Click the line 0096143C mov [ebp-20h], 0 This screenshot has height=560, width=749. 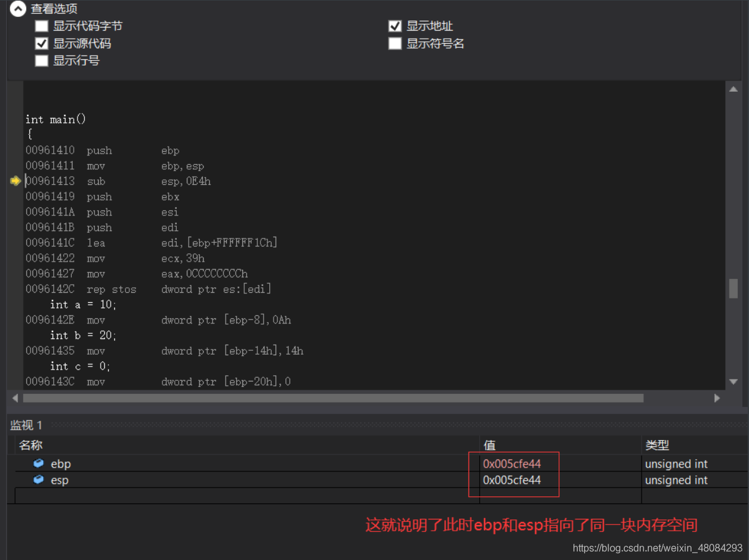(x=158, y=381)
